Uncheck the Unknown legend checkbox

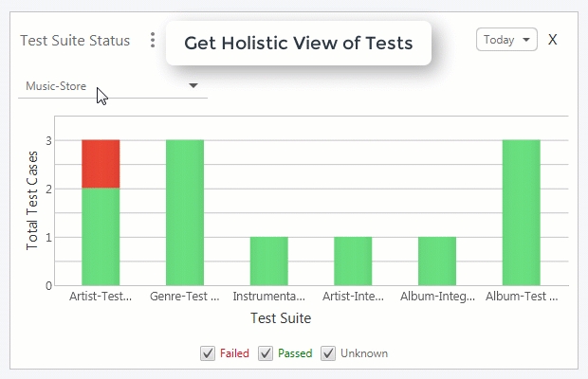[x=328, y=353]
